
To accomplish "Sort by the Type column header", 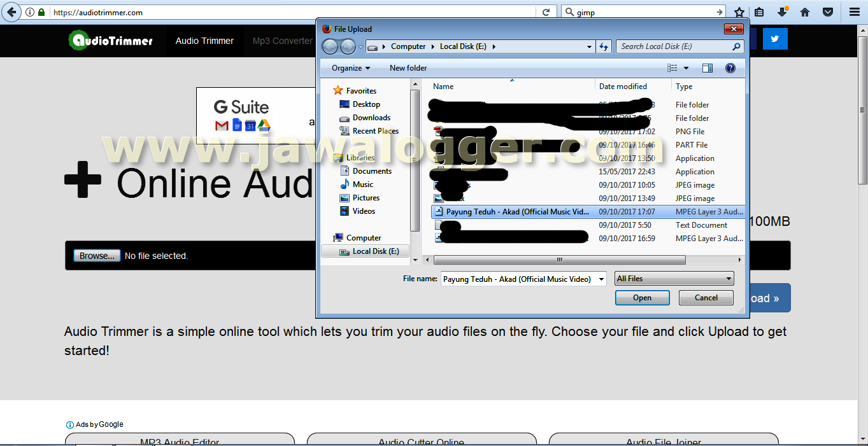I will [684, 87].
